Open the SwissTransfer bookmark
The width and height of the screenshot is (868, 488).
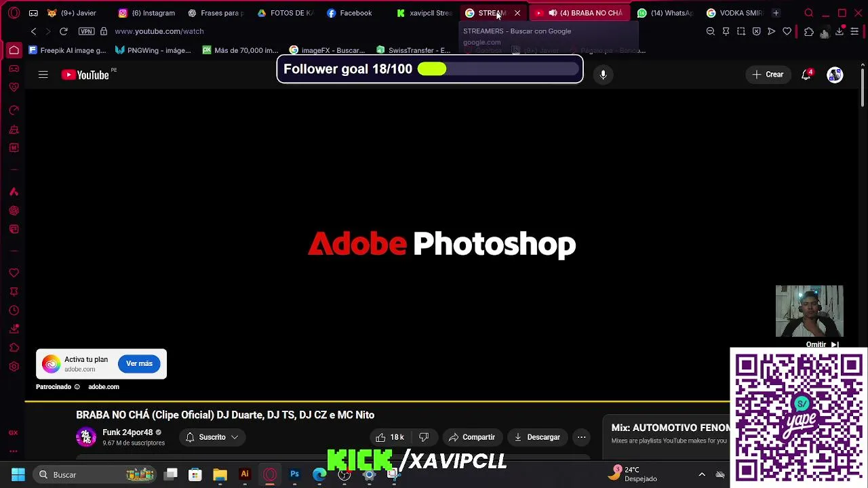[x=413, y=50]
